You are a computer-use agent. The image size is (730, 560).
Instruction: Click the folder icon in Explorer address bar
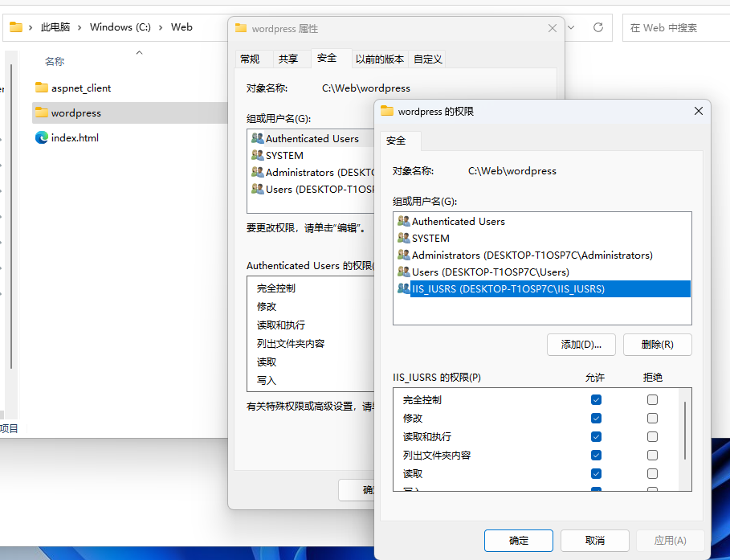16,27
